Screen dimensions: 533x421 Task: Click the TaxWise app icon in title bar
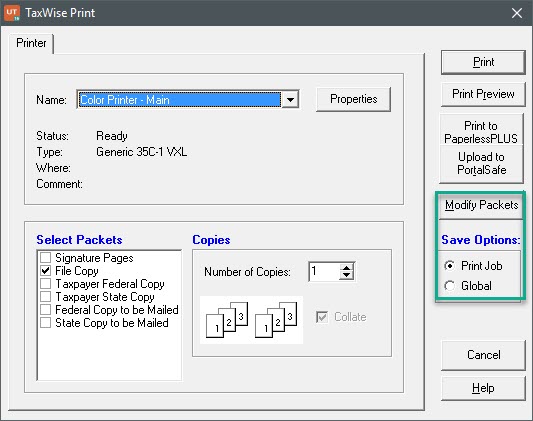pos(12,13)
